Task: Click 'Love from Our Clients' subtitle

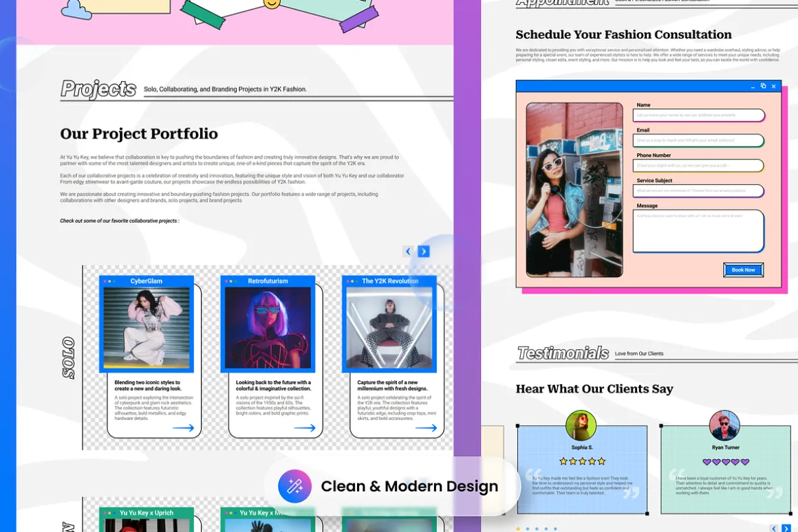Action: tap(639, 353)
